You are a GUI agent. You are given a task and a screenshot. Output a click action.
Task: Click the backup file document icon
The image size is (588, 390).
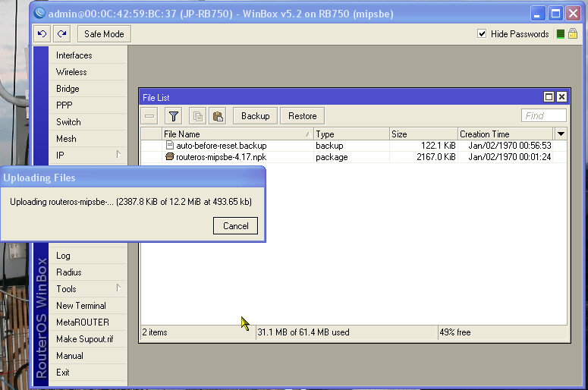click(x=170, y=145)
